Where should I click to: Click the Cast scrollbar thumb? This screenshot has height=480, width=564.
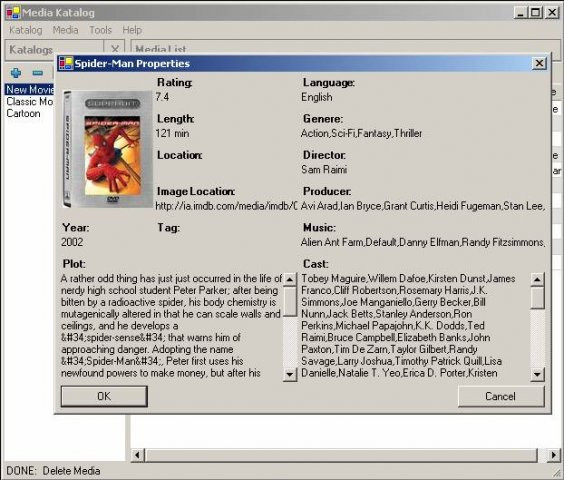point(537,298)
